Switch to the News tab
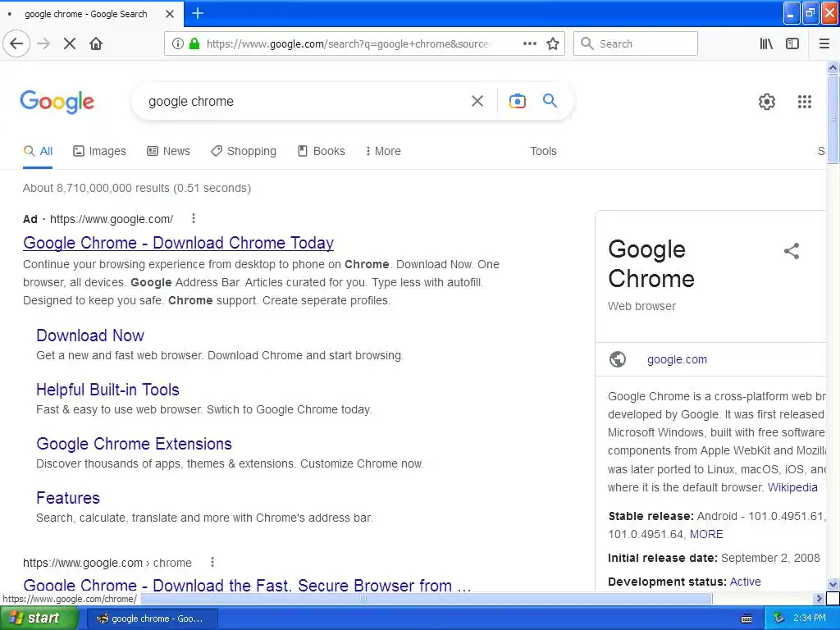 [168, 151]
